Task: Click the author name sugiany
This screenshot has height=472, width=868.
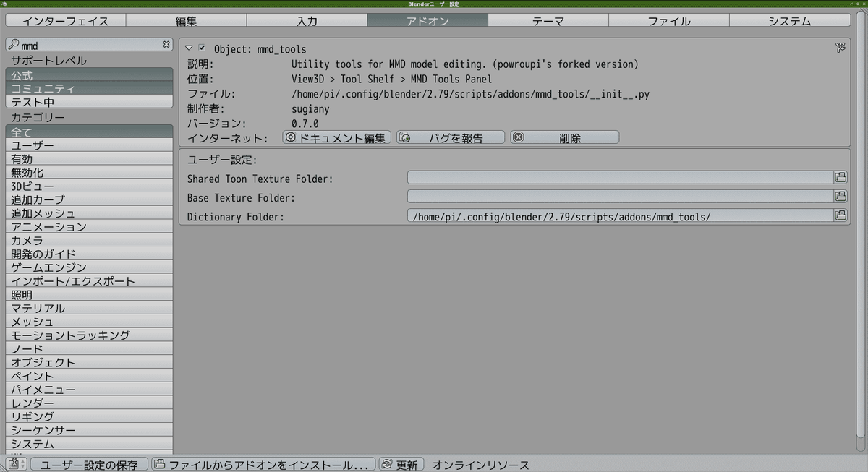Action: pyautogui.click(x=310, y=109)
